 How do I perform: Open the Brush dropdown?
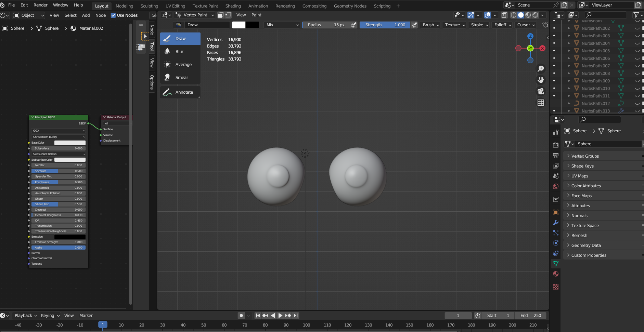point(430,25)
